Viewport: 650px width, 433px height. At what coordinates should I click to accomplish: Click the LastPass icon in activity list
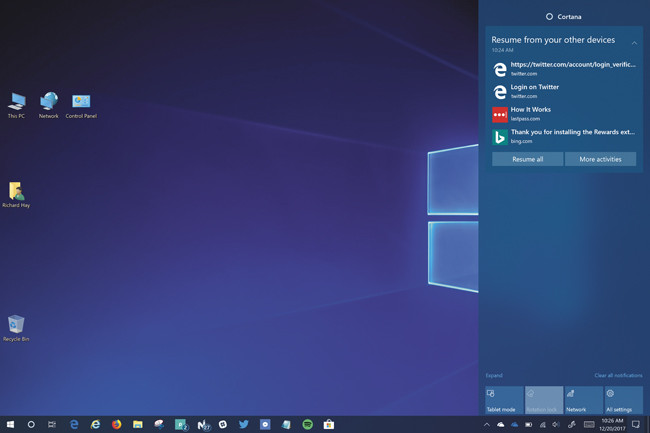[x=500, y=115]
